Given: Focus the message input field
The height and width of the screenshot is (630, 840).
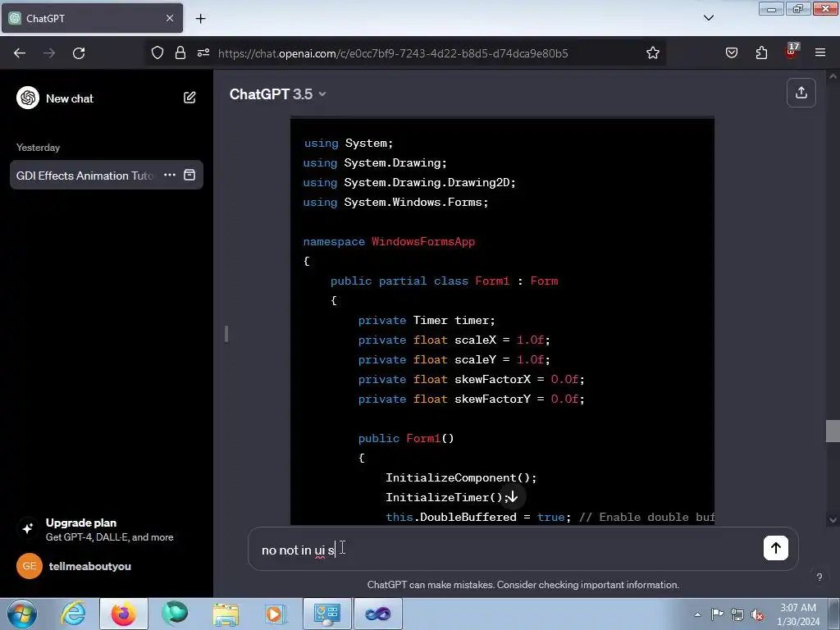Looking at the screenshot, I should pos(504,550).
